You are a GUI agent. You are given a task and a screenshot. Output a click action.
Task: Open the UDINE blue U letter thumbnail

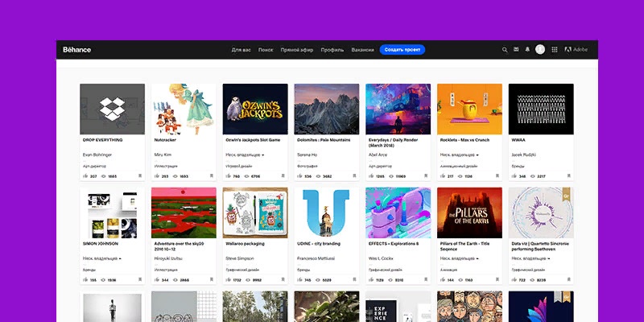click(327, 213)
